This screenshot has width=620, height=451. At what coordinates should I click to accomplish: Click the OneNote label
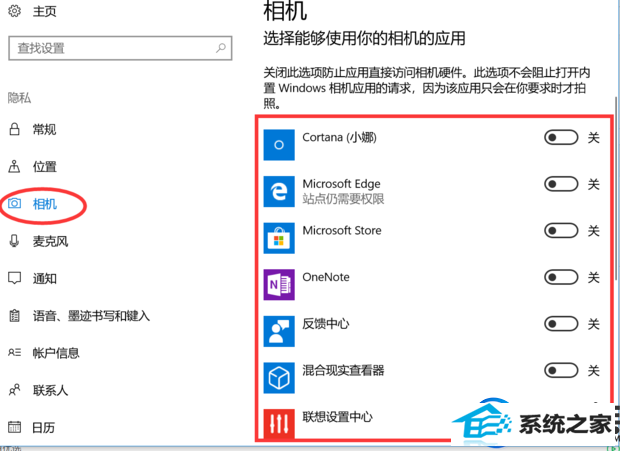(326, 277)
